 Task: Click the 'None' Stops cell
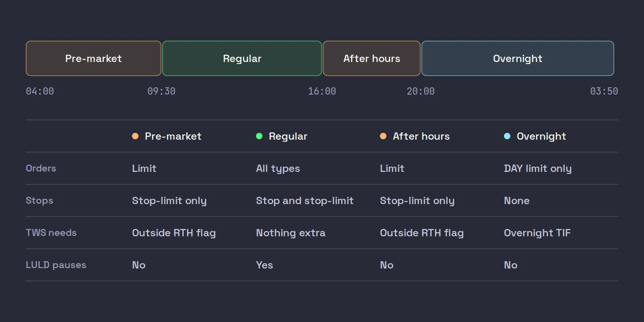(x=517, y=200)
